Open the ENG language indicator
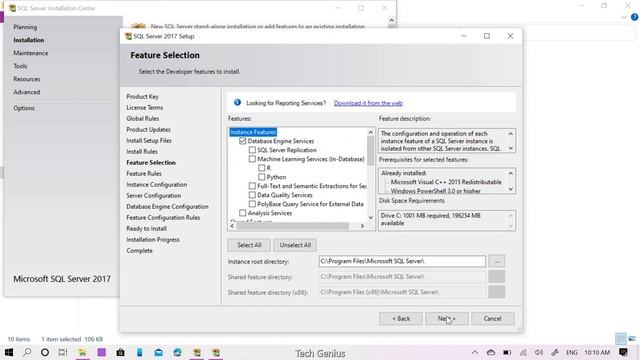 tap(571, 353)
